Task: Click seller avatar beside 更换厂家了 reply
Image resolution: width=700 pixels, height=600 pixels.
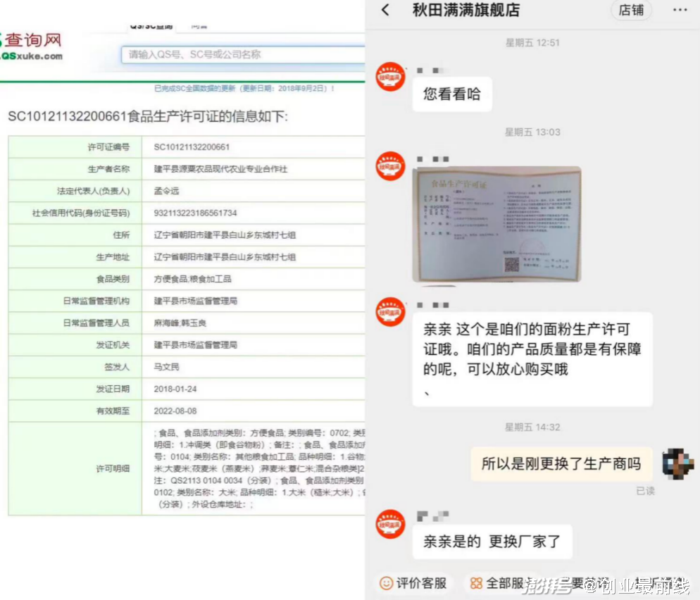Action: click(x=390, y=524)
